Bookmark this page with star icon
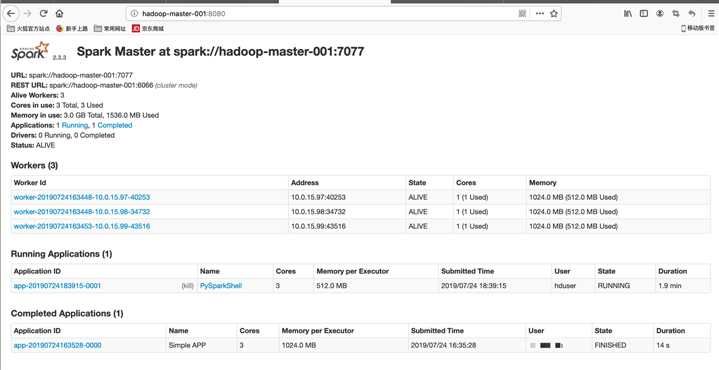The height and width of the screenshot is (370, 719). click(554, 14)
